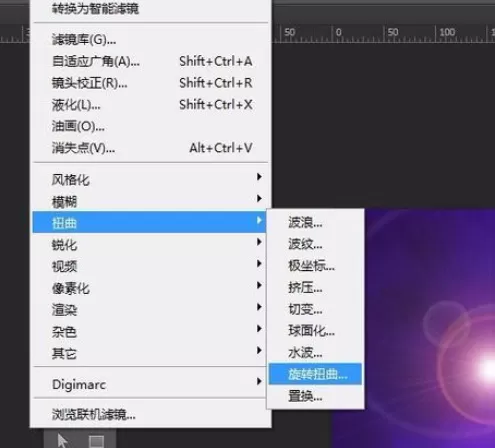
Task: Select 自适应广角(A)... menu item
Action: pyautogui.click(x=151, y=61)
